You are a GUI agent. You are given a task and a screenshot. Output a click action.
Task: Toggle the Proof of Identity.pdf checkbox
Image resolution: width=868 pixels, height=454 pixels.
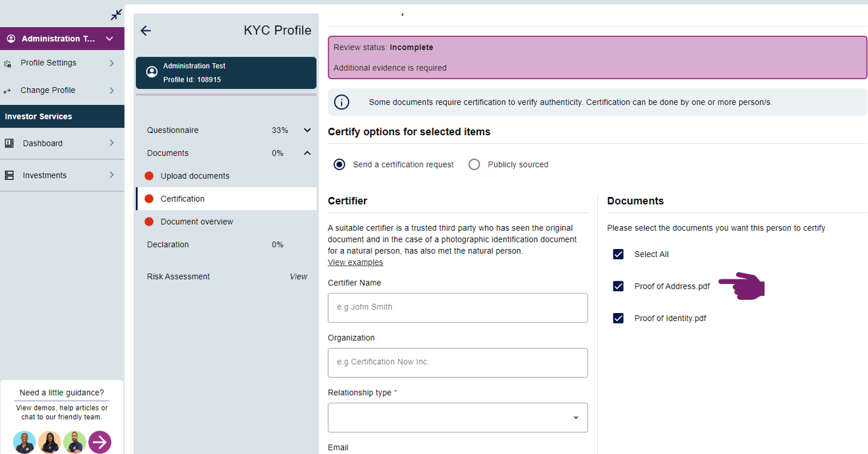618,318
